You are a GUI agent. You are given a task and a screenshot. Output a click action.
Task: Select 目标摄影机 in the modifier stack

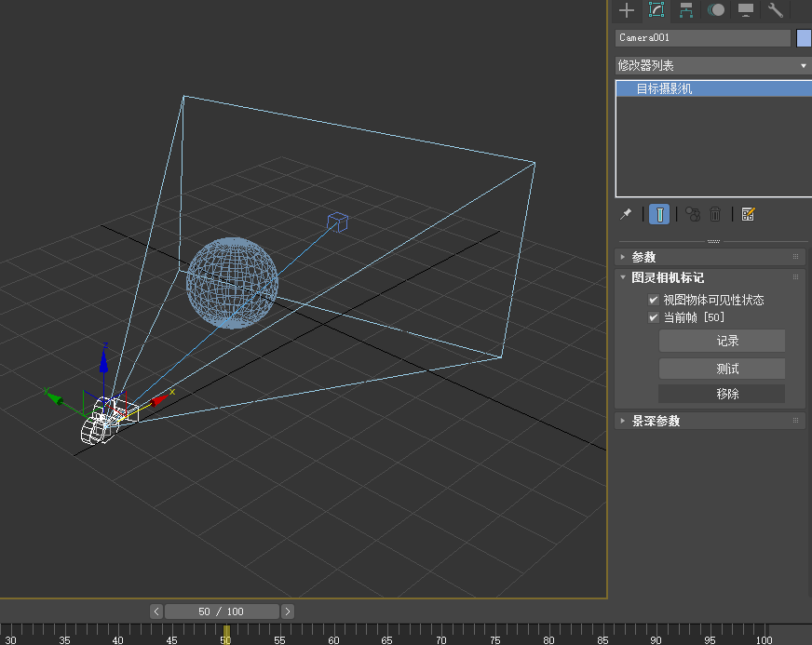tap(713, 88)
